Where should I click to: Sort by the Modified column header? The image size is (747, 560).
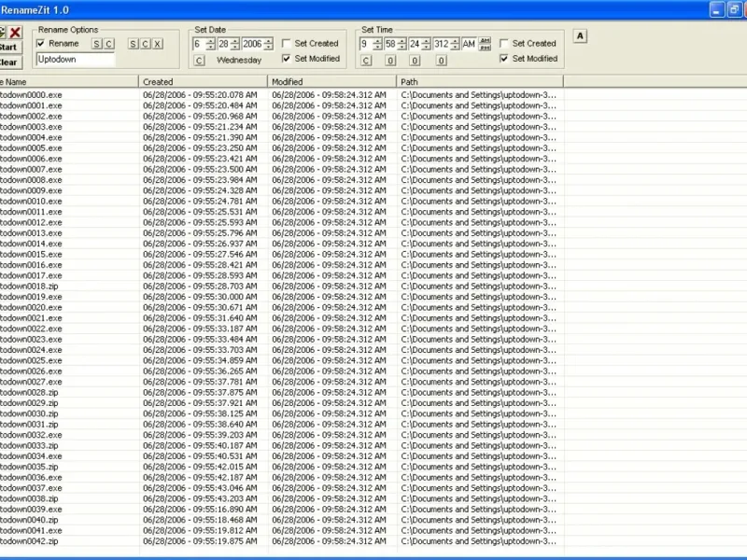tap(332, 82)
